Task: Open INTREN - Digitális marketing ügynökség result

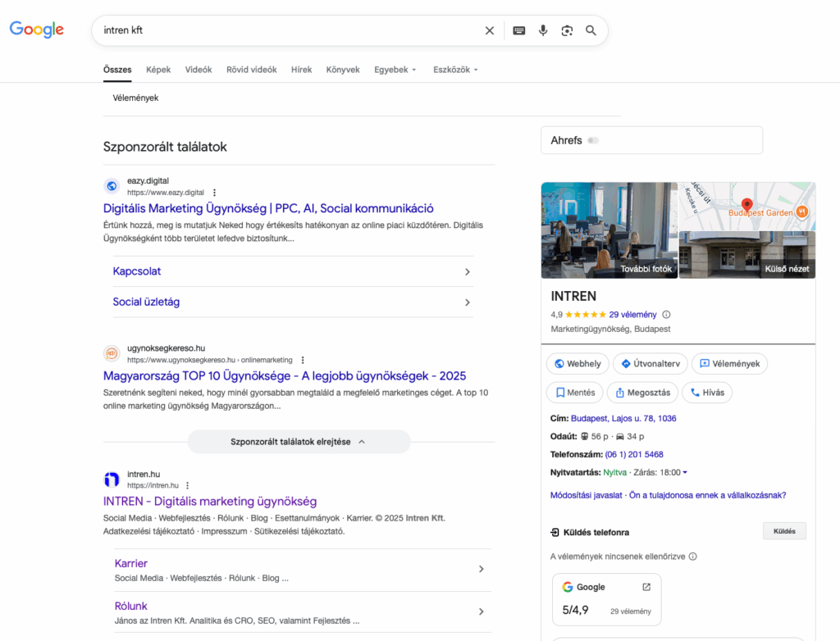Action: [x=210, y=502]
